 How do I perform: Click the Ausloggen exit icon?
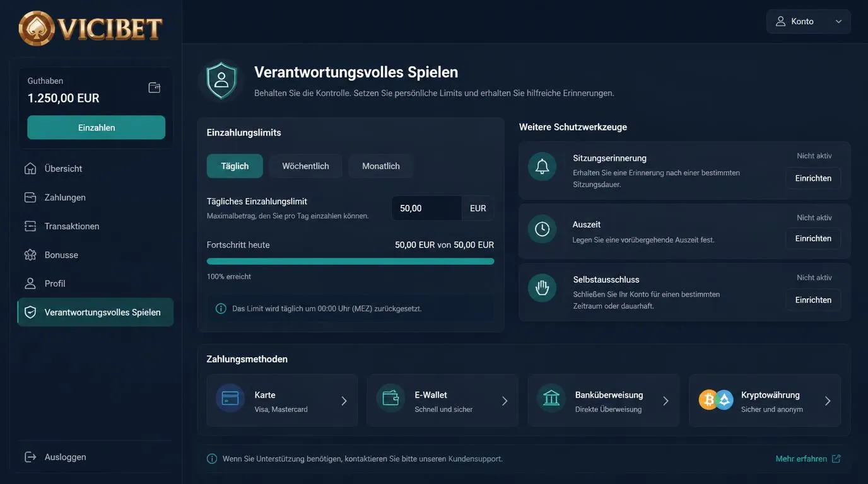(30, 457)
